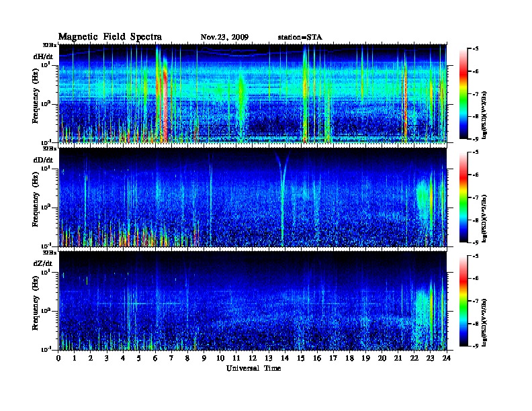Click the "Universal Time" axis title
The width and height of the screenshot is (532, 411).
click(x=253, y=368)
